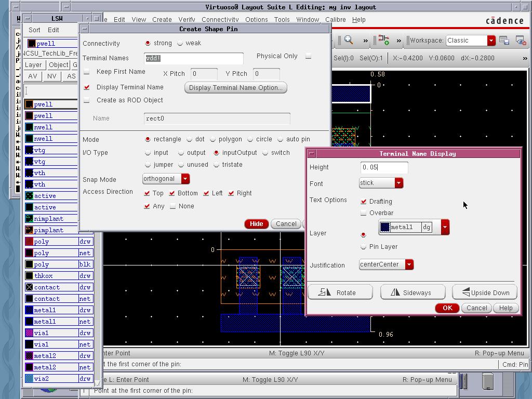The image size is (532, 399).
Task: Click Help in Terminal Name Display
Action: click(506, 308)
